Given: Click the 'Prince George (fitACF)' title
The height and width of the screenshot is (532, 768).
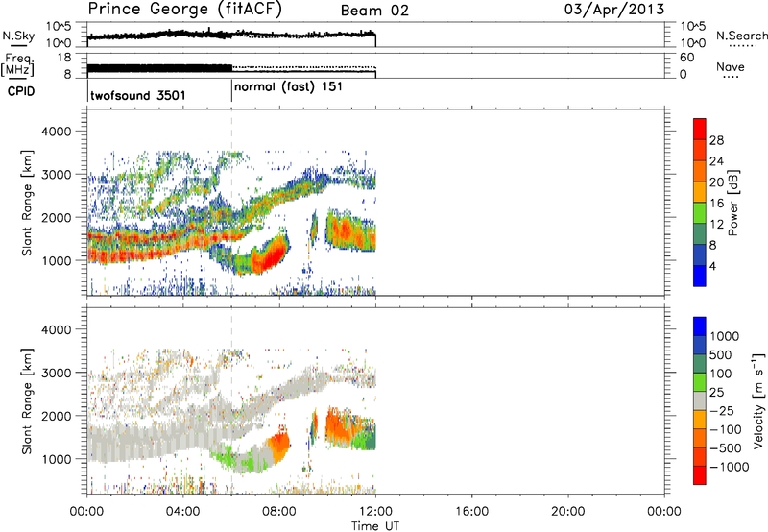Looking at the screenshot, I should (x=185, y=9).
